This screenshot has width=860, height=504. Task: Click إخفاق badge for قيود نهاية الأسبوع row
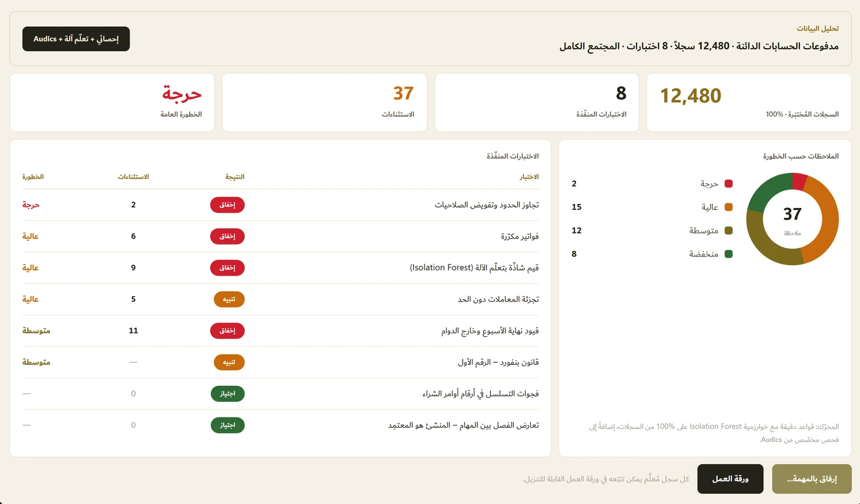tap(227, 331)
